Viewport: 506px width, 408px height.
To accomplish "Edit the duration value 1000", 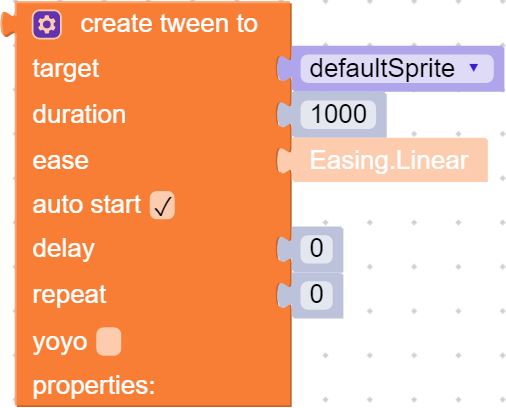I will [x=338, y=114].
